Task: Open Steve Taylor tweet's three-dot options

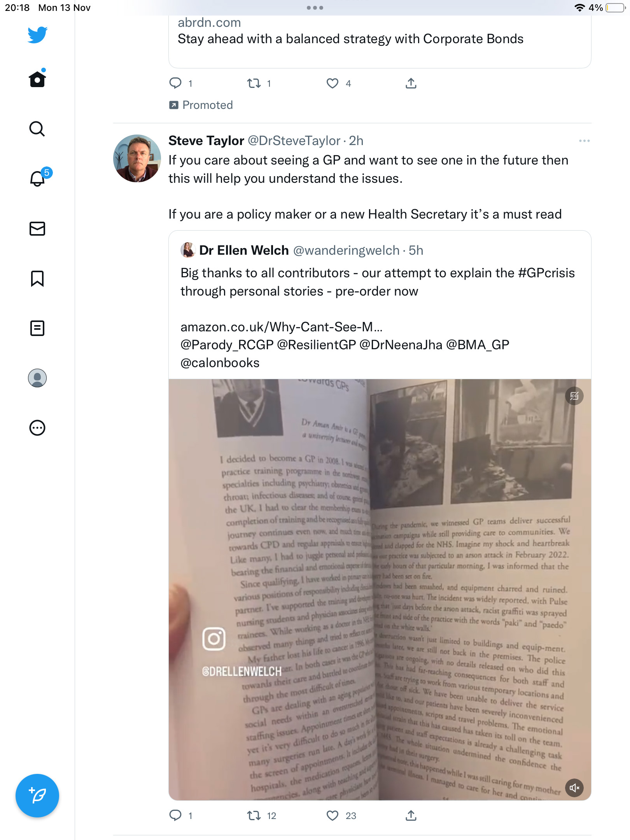Action: [584, 141]
